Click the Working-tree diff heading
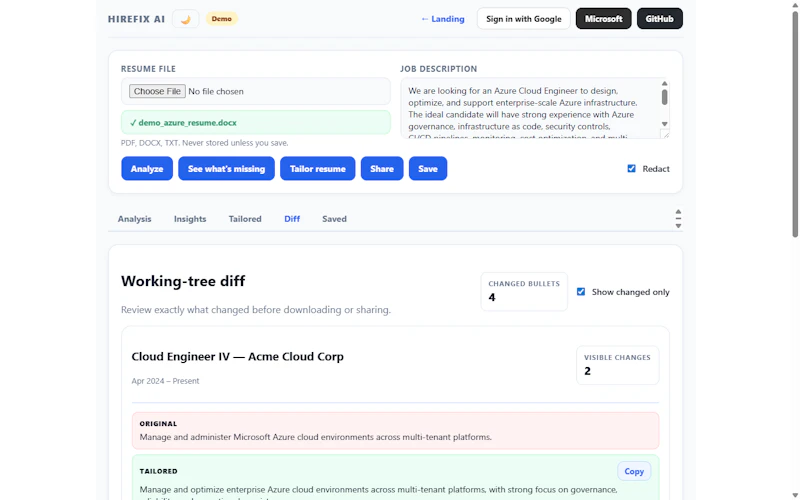800x500 pixels. pyautogui.click(x=183, y=281)
